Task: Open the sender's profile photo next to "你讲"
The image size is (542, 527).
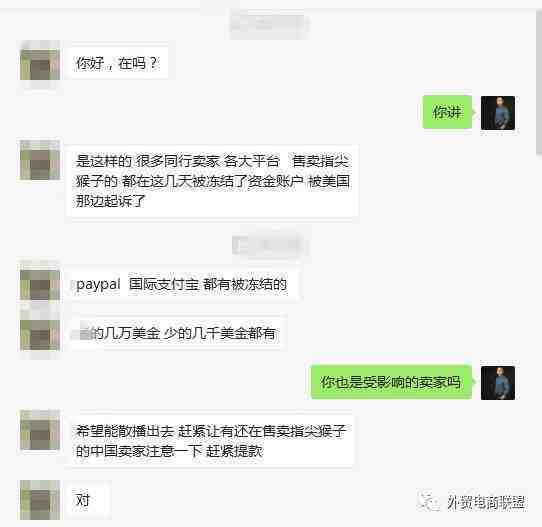Action: pos(498,113)
